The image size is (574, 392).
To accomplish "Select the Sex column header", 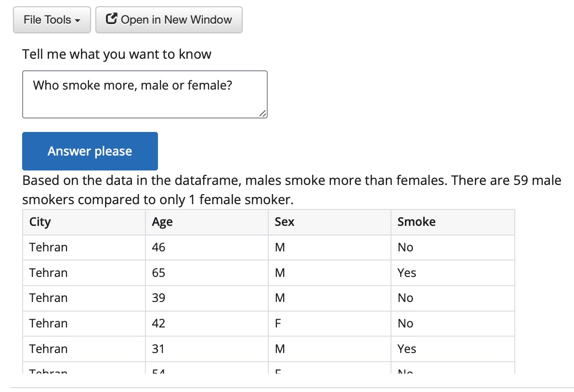I will click(x=285, y=222).
